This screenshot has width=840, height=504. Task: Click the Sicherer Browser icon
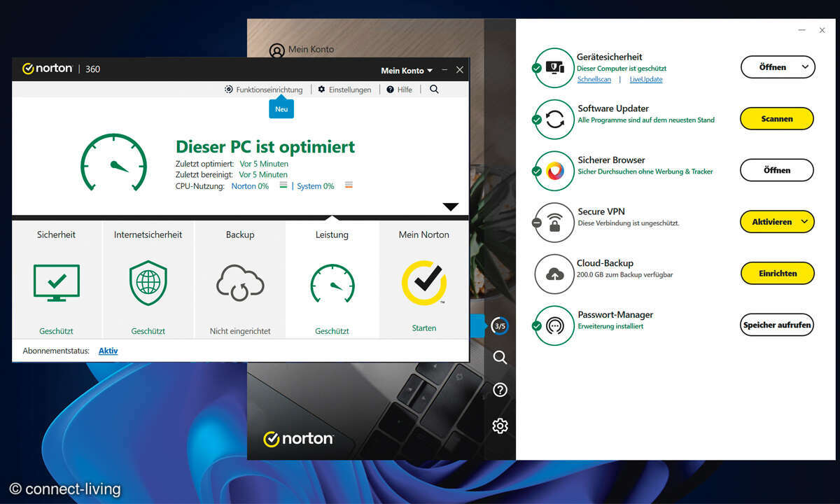pyautogui.click(x=554, y=171)
